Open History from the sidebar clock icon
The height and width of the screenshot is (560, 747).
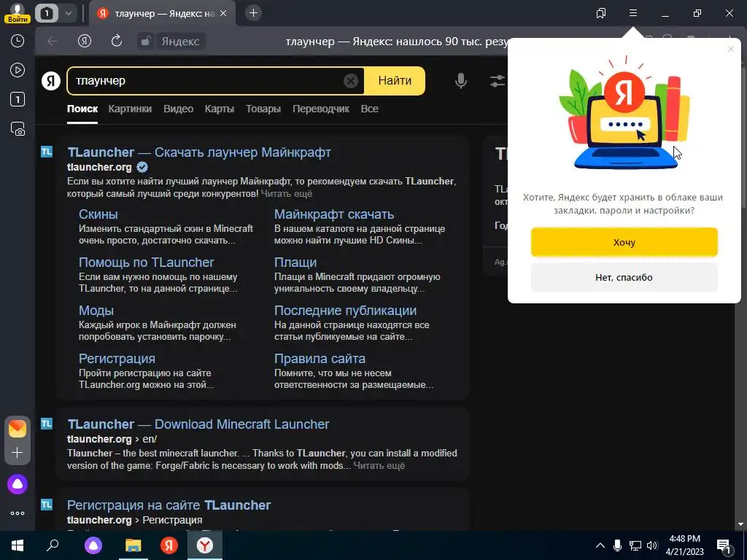(18, 41)
